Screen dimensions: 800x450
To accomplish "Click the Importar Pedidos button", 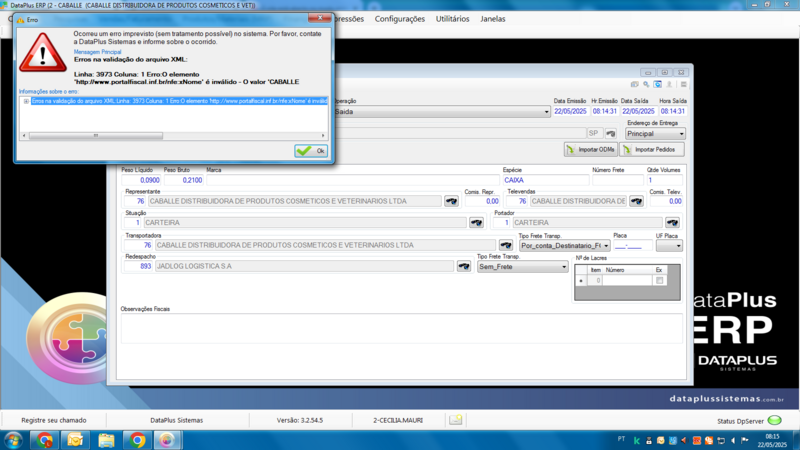I will [x=652, y=149].
